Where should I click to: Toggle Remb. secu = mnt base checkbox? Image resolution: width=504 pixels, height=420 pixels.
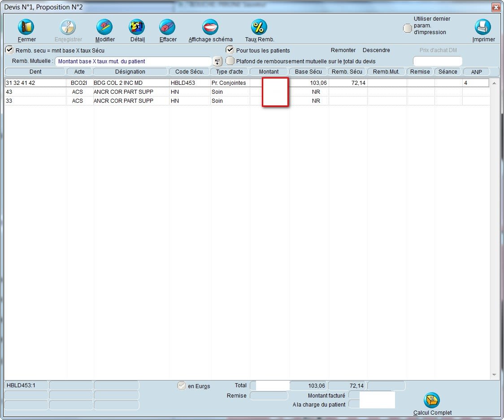(x=9, y=50)
